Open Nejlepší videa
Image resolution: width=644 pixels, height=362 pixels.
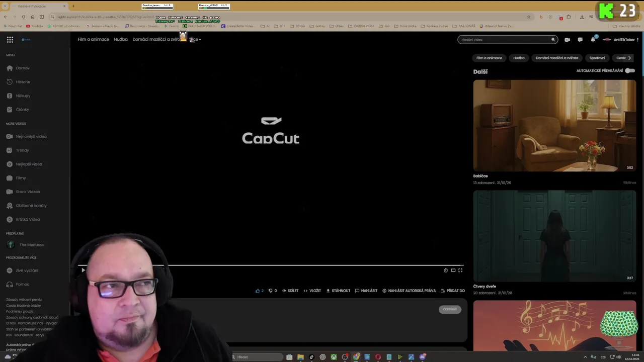(x=25, y=164)
